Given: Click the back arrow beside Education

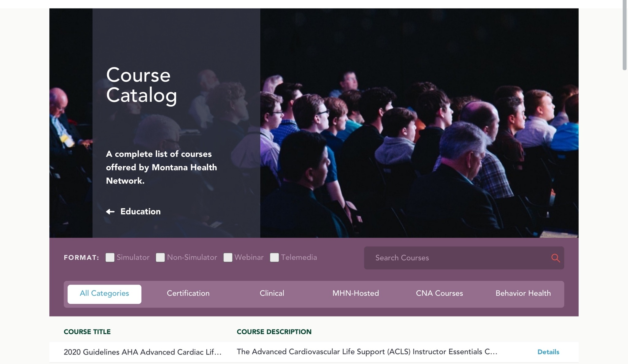Looking at the screenshot, I should pyautogui.click(x=110, y=212).
